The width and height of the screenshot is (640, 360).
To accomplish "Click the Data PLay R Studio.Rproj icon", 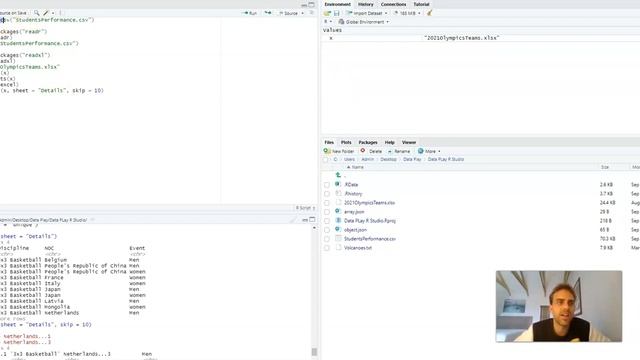I will [338, 220].
